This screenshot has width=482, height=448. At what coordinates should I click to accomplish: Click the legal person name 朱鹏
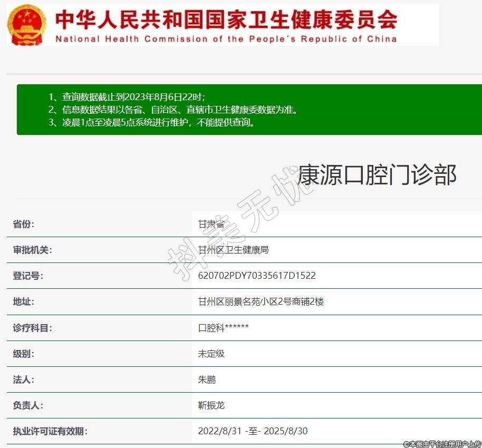tap(207, 379)
